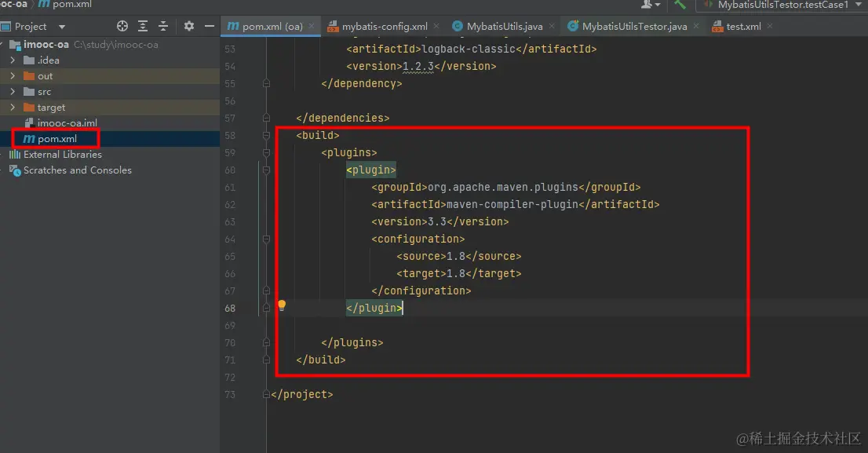Click fold marker at line 55 dependency end
The height and width of the screenshot is (453, 868).
[266, 84]
